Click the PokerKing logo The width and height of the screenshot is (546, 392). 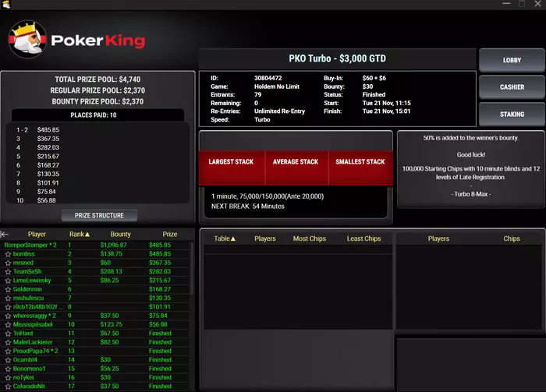[76, 40]
